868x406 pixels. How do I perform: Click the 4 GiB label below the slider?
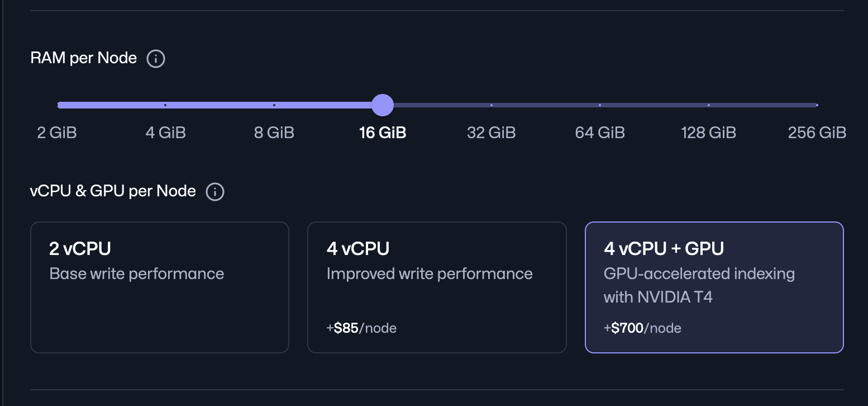click(165, 133)
